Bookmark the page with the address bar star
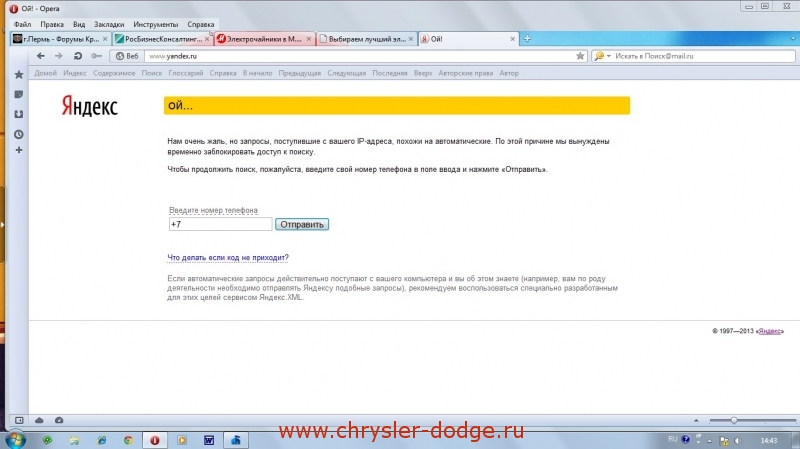The width and height of the screenshot is (800, 449). coord(580,56)
